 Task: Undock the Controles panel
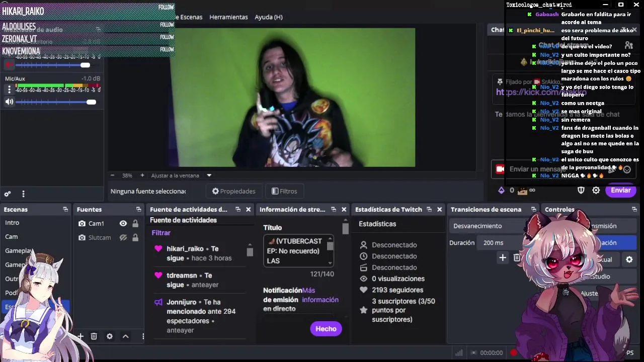pyautogui.click(x=634, y=210)
